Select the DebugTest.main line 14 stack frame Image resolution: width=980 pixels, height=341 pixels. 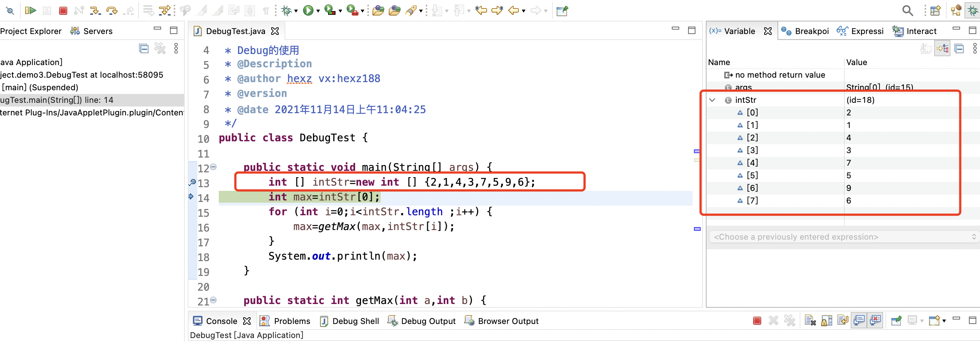pyautogui.click(x=57, y=100)
